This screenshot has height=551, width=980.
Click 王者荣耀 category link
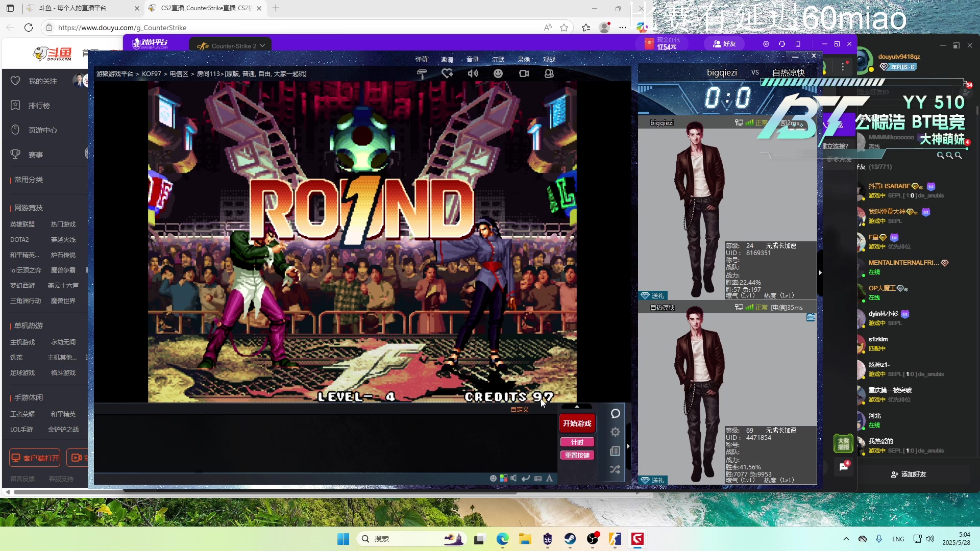22,414
